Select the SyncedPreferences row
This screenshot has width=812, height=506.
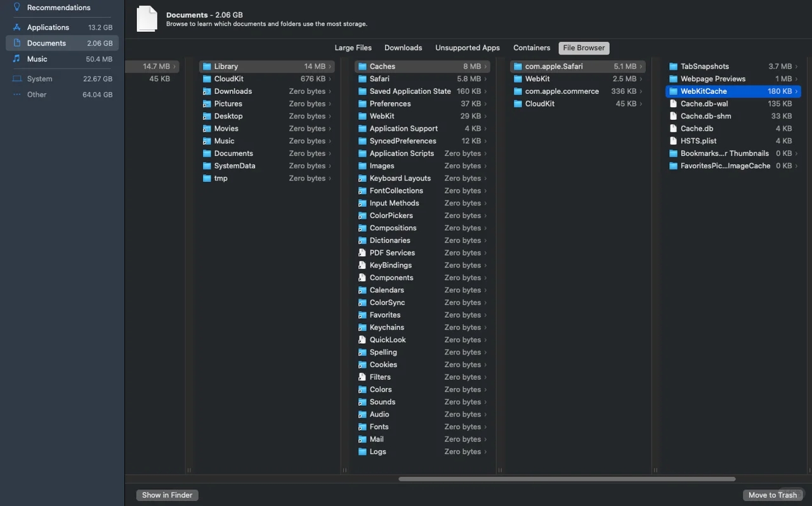point(422,141)
